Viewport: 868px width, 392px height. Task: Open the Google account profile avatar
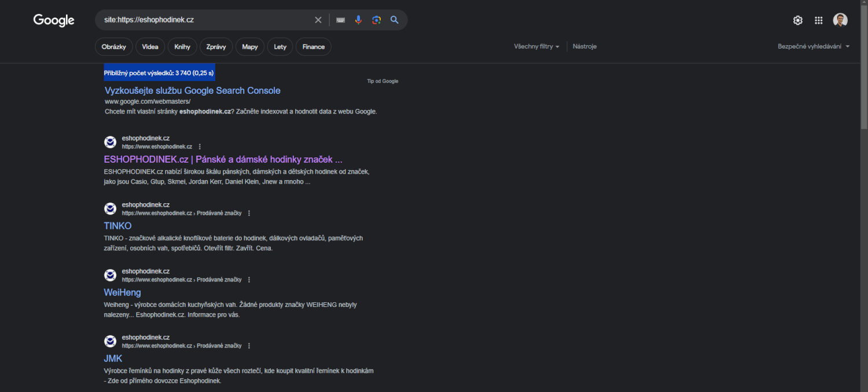point(840,20)
